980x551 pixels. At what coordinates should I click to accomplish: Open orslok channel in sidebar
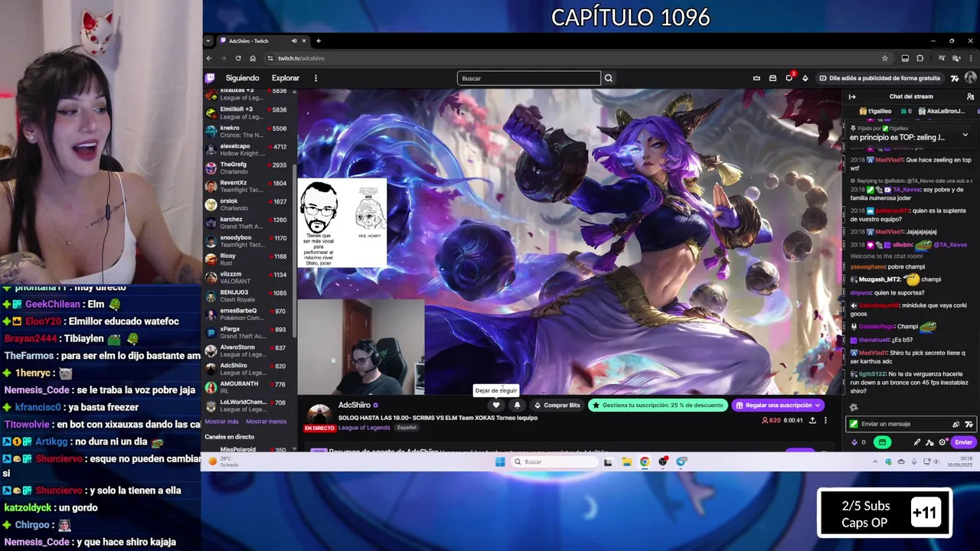246,205
